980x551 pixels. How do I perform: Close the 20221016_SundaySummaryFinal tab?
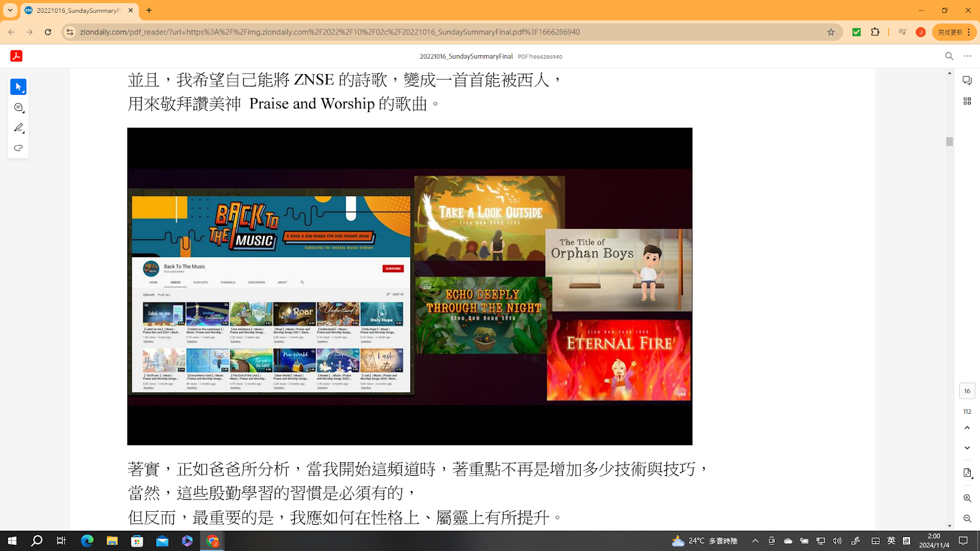[x=130, y=10]
